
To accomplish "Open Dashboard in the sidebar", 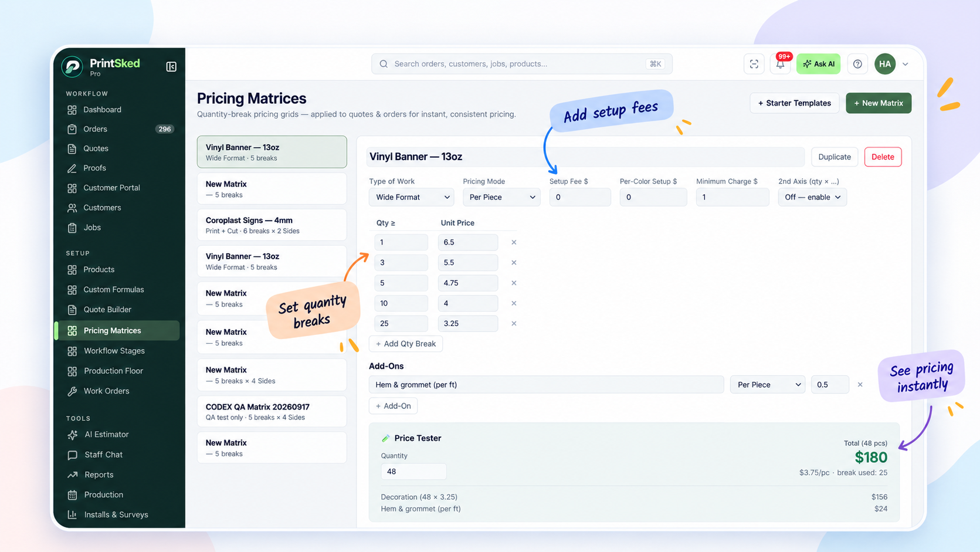I will coord(118,110).
